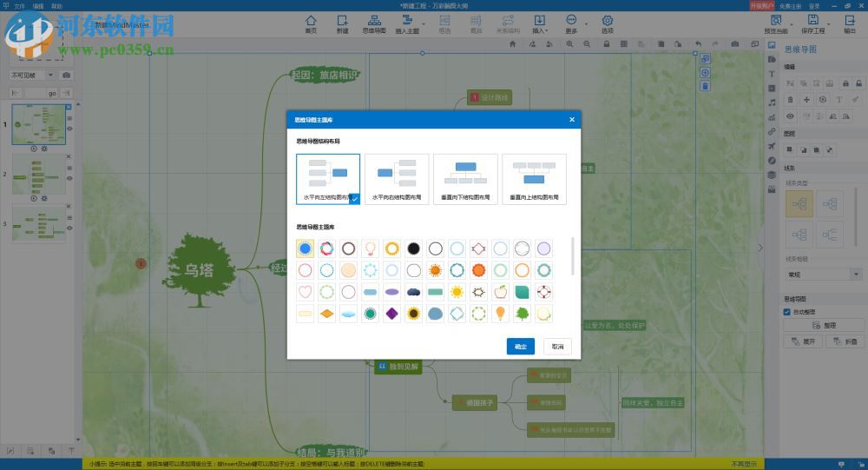The image size is (868, 470).
Task: Toggle the 自动整理 auto-arrange checkbox
Action: click(x=786, y=312)
